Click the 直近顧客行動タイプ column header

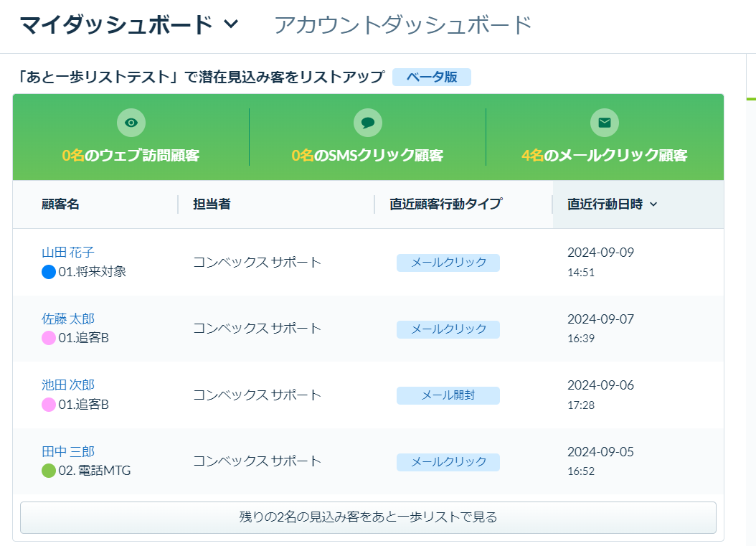click(x=446, y=204)
